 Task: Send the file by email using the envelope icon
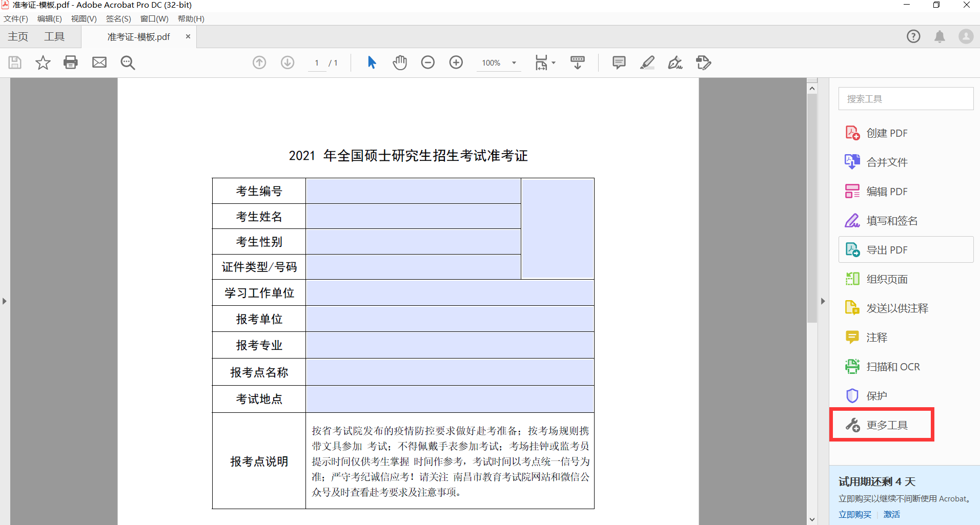[x=99, y=62]
